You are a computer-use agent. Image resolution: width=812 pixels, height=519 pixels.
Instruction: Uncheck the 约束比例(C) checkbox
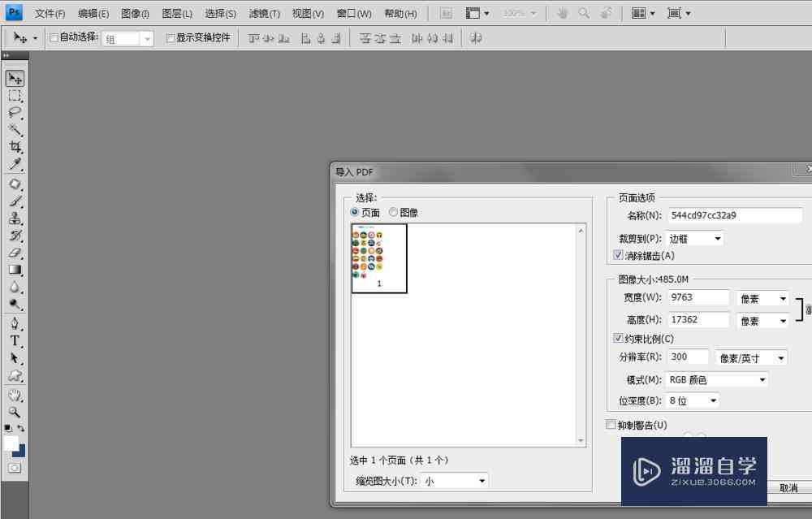coord(618,338)
